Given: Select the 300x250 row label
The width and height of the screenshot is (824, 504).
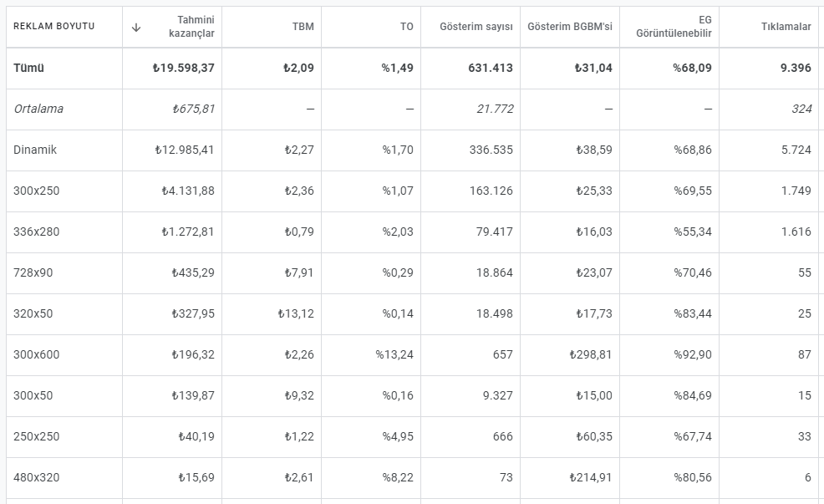Looking at the screenshot, I should click(36, 191).
